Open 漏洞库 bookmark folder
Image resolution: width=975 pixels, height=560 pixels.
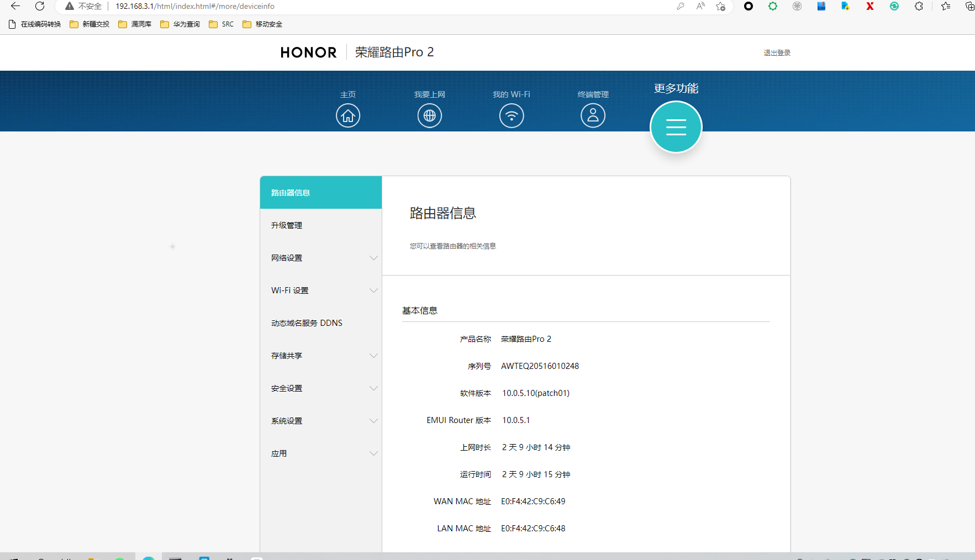click(135, 24)
